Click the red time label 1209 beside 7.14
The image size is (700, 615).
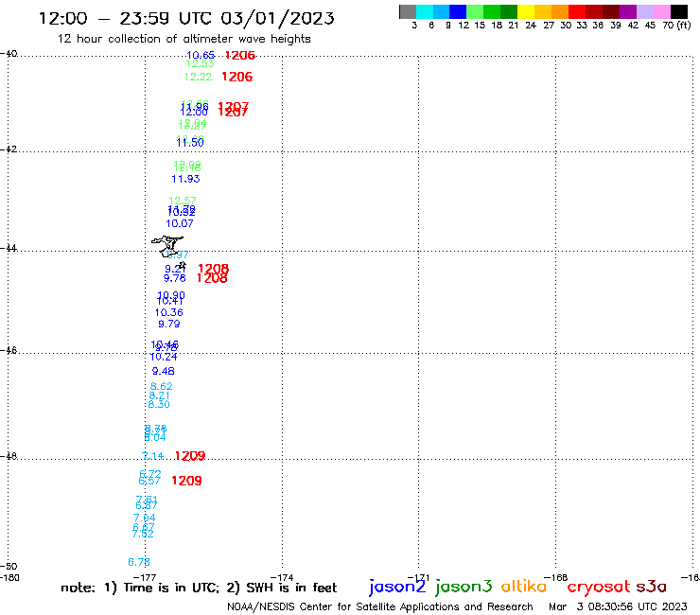(x=190, y=456)
